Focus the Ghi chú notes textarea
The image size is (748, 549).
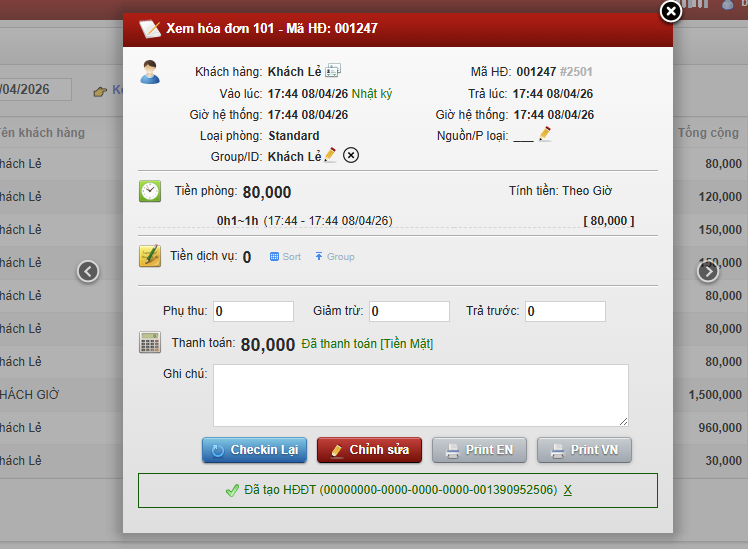point(421,395)
